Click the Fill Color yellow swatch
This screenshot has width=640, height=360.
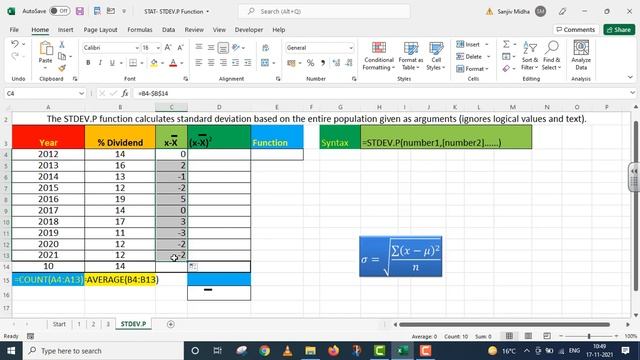(154, 63)
